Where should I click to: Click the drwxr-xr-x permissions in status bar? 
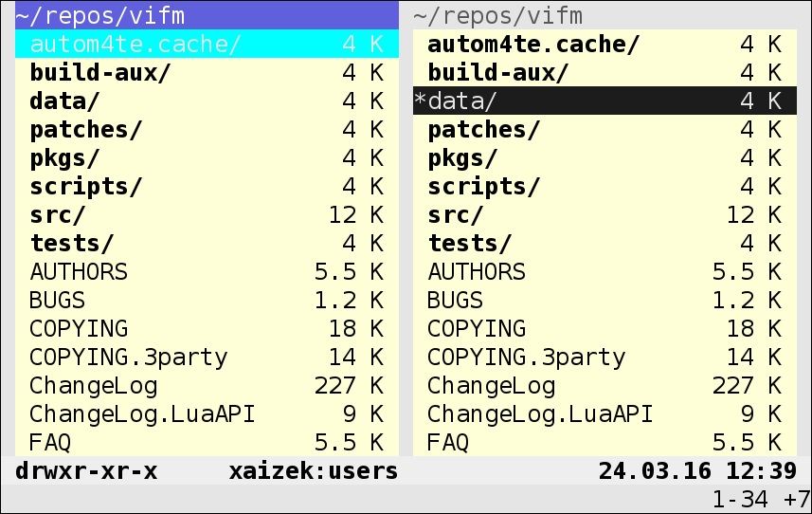coord(86,471)
